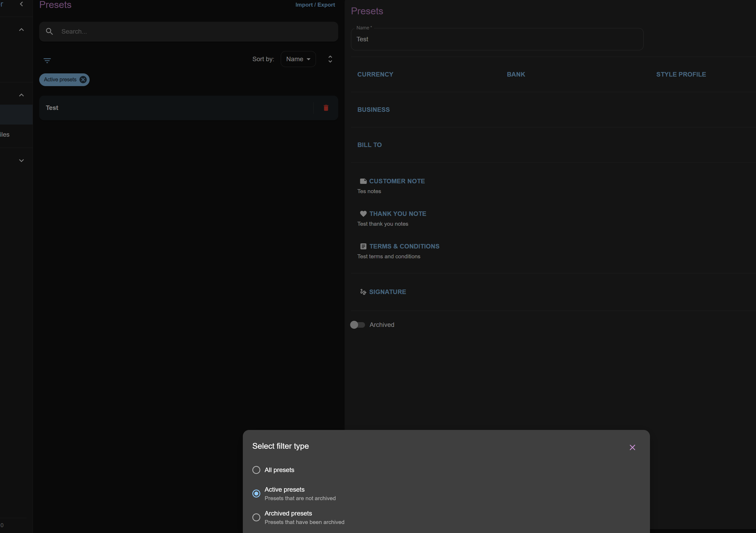Click the Terms & Conditions heading

[x=404, y=246]
